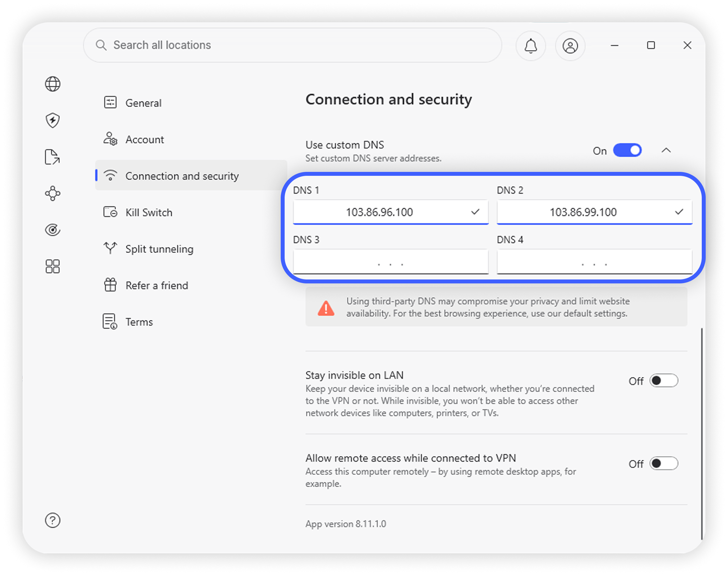Open Split tunneling settings

coord(191,249)
